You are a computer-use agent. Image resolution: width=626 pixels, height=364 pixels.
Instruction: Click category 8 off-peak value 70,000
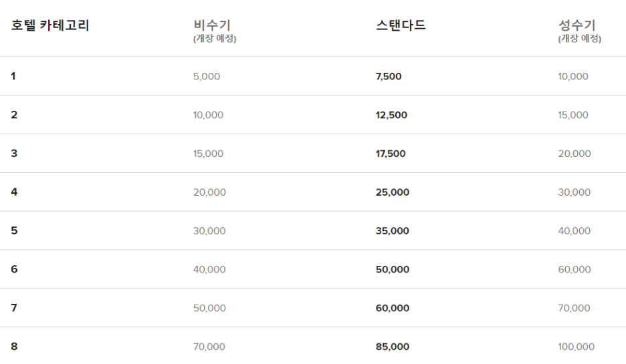[x=209, y=347]
